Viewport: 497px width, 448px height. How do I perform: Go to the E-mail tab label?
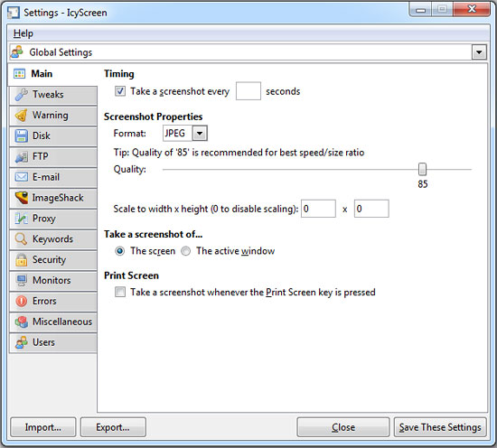[46, 177]
